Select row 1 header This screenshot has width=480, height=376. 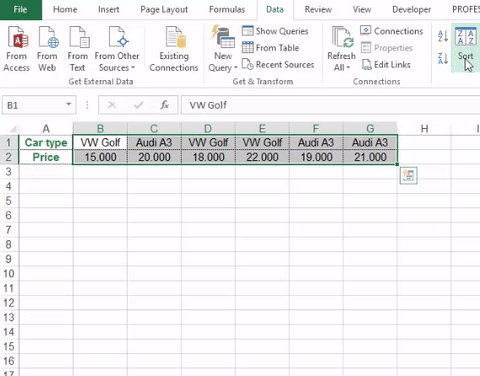point(9,143)
